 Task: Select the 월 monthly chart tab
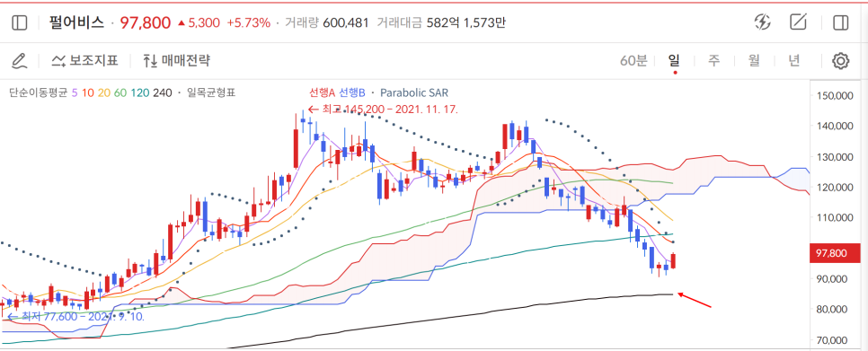pos(754,60)
